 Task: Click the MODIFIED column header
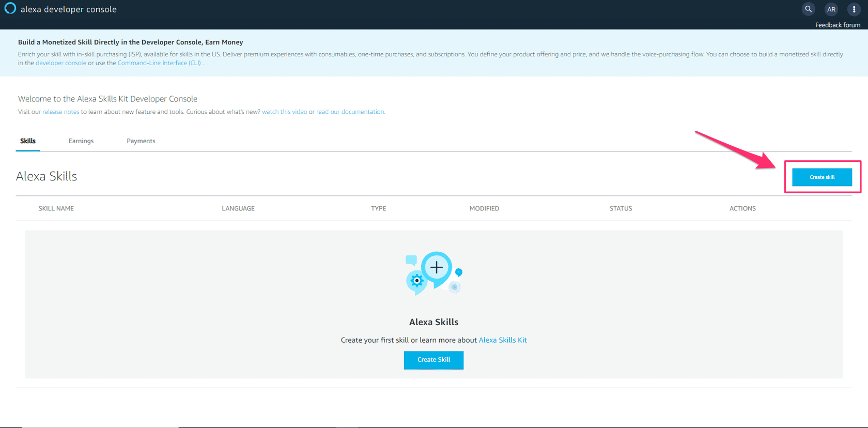484,208
